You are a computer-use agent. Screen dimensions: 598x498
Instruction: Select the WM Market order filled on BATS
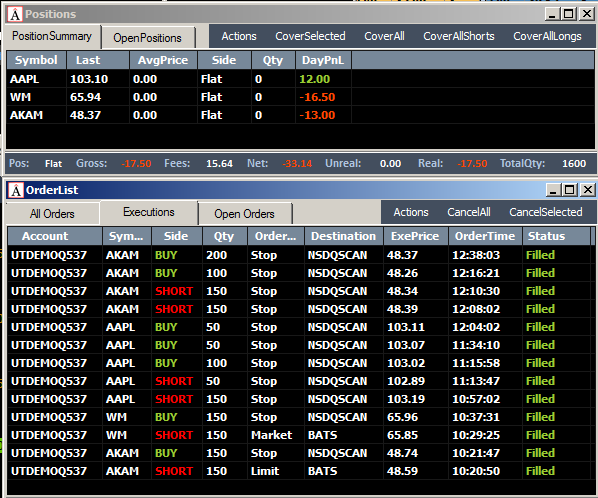(299, 435)
